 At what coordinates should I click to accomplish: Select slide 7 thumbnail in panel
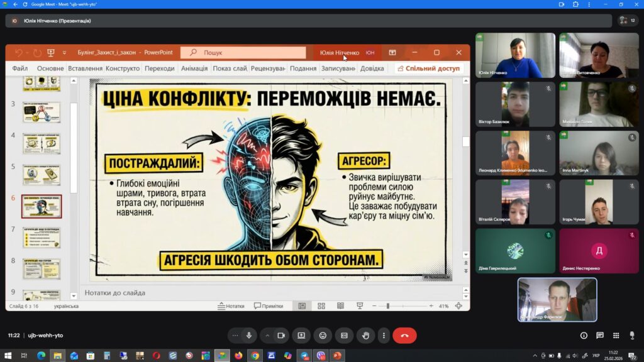pyautogui.click(x=42, y=237)
